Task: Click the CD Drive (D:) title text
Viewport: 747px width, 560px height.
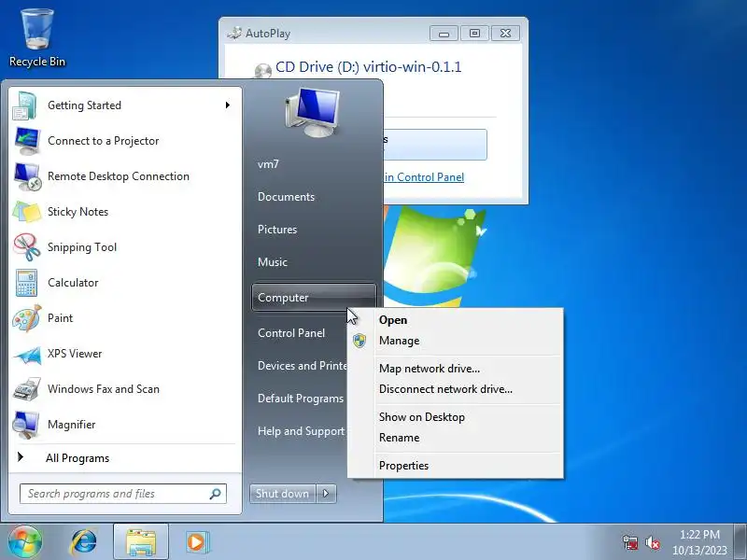Action: [368, 66]
